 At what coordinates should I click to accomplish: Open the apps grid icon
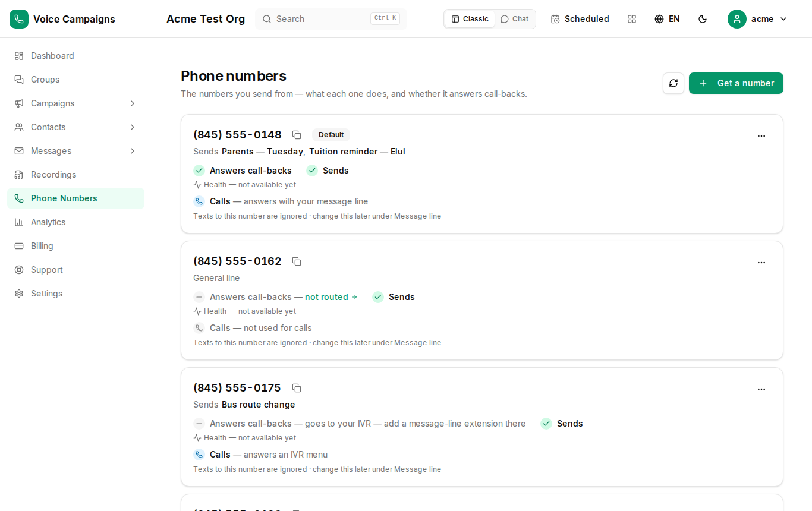click(632, 19)
